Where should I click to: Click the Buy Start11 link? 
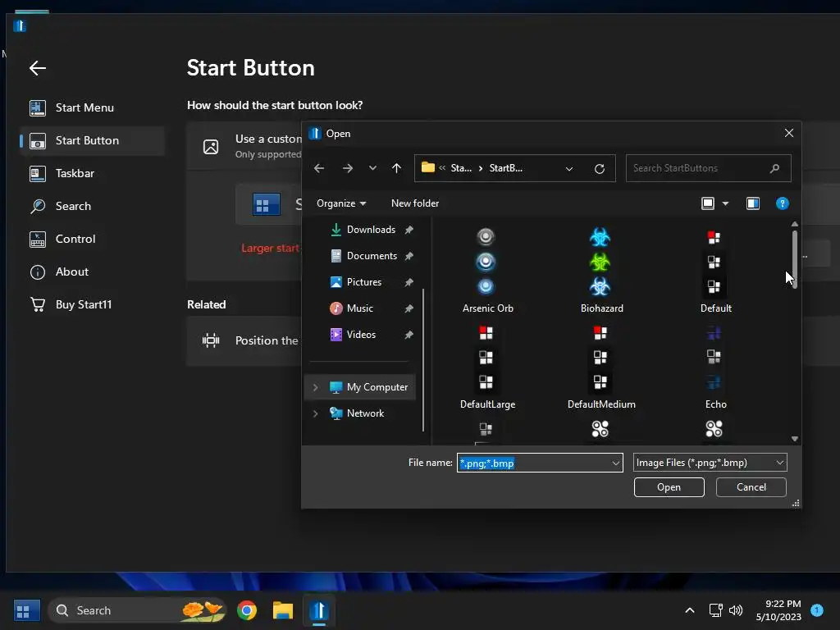(x=92, y=304)
